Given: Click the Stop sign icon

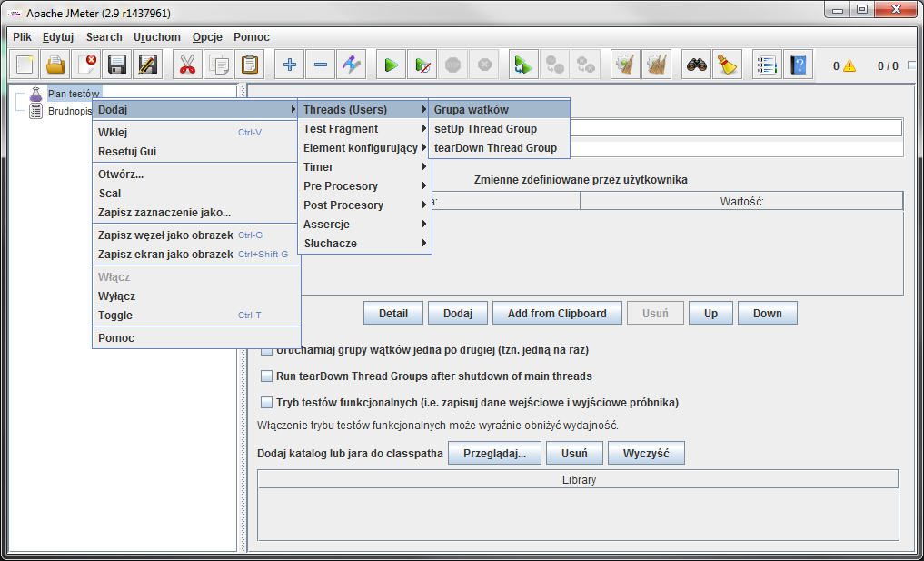Looking at the screenshot, I should [453, 65].
